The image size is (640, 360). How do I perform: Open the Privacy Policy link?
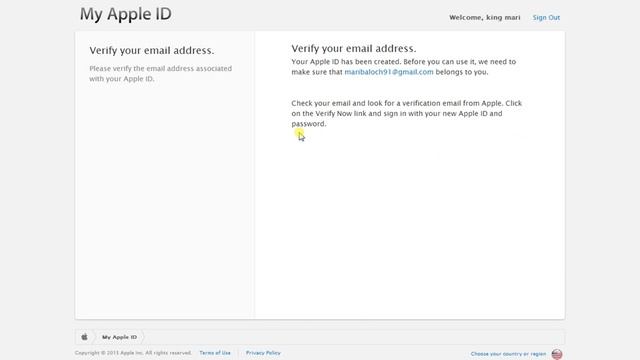[x=263, y=353]
